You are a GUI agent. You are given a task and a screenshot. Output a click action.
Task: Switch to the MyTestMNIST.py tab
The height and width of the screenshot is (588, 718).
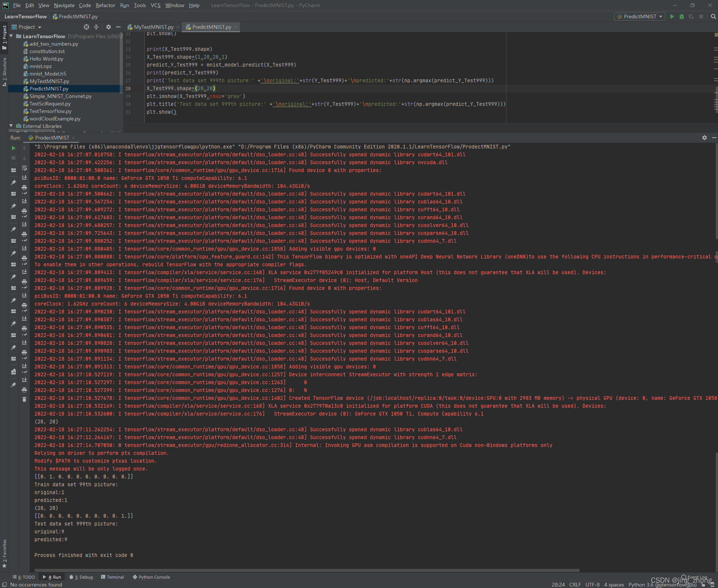(x=153, y=27)
